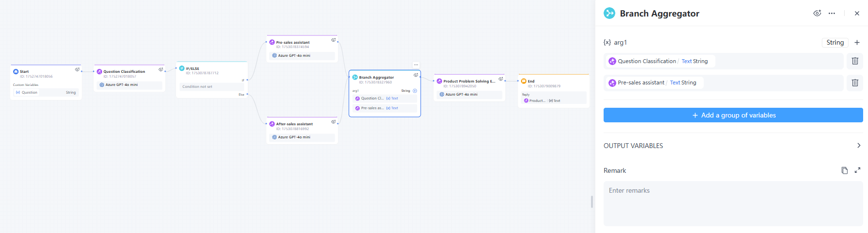Expand the OUTPUT VARIABLES section
The height and width of the screenshot is (233, 868).
click(858, 146)
